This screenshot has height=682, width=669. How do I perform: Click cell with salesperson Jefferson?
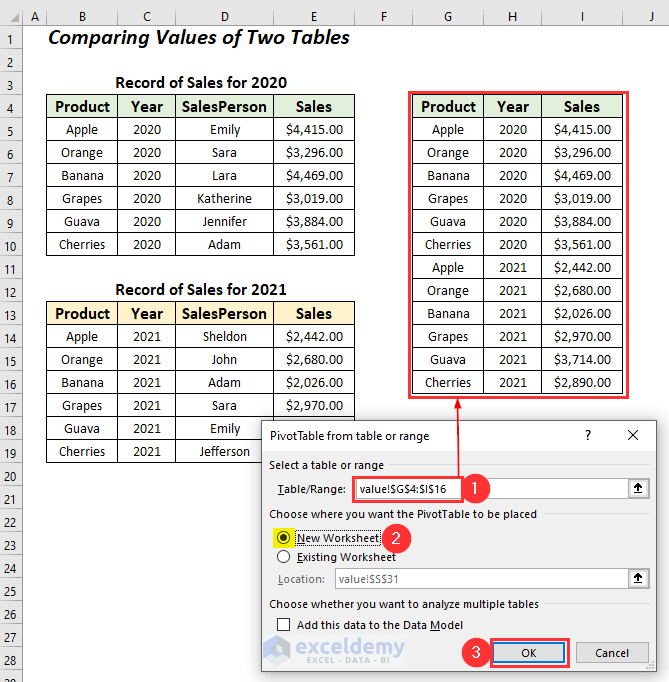(224, 451)
